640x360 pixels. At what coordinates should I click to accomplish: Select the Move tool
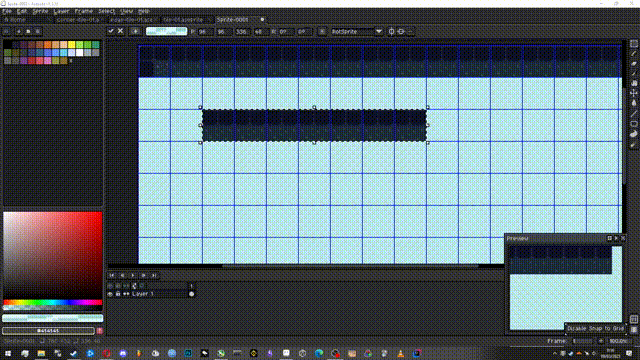coord(633,93)
